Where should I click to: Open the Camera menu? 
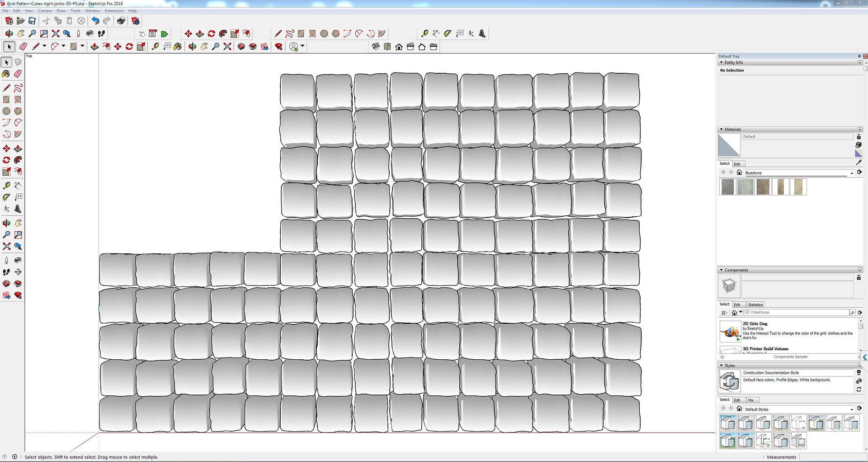click(45, 11)
